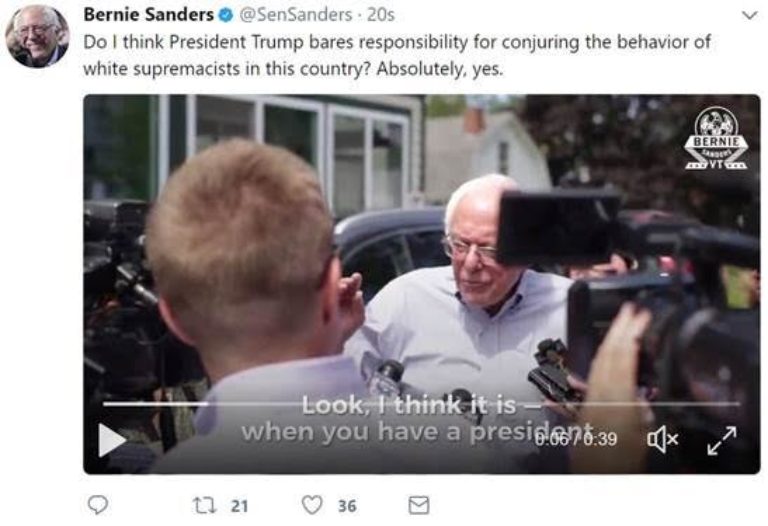This screenshot has width=768, height=526.
Task: Reply to Bernie Sanders' tweet
Action: click(97, 504)
